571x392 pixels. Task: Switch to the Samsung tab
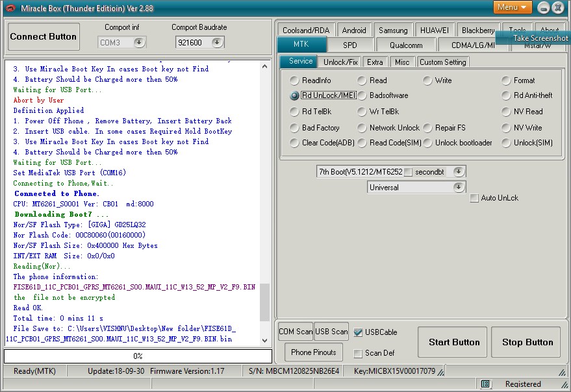(393, 31)
